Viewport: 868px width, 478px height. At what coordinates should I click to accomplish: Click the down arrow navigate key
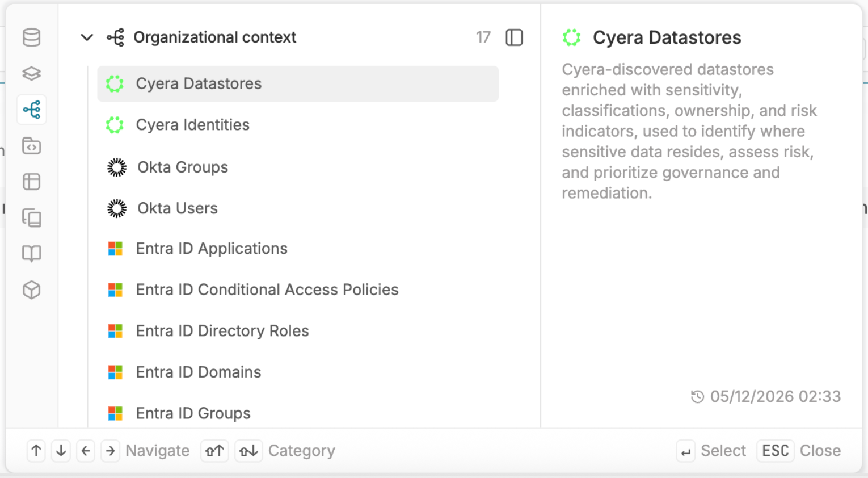61,451
